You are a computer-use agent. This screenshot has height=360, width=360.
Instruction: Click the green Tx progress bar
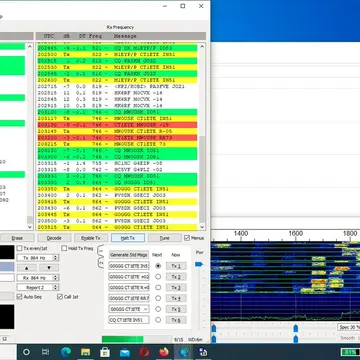(137, 339)
